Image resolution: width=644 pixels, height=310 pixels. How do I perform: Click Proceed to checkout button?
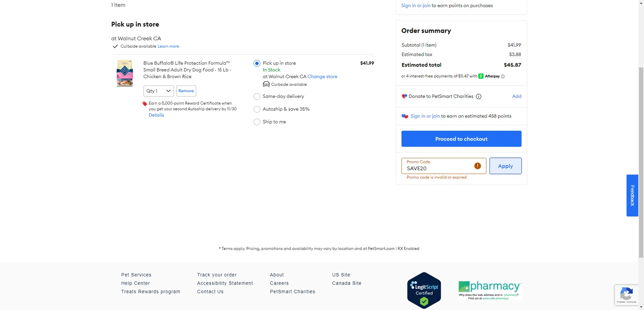click(x=462, y=139)
